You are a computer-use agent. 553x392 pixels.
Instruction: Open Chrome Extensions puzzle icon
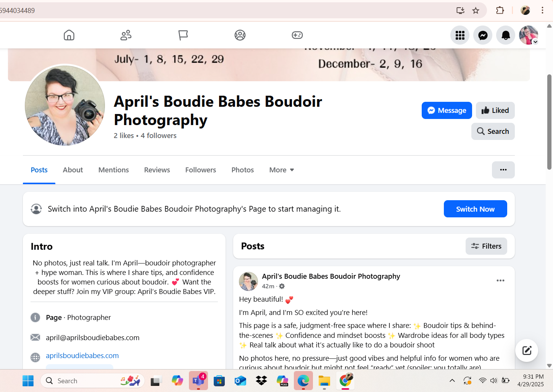point(500,11)
